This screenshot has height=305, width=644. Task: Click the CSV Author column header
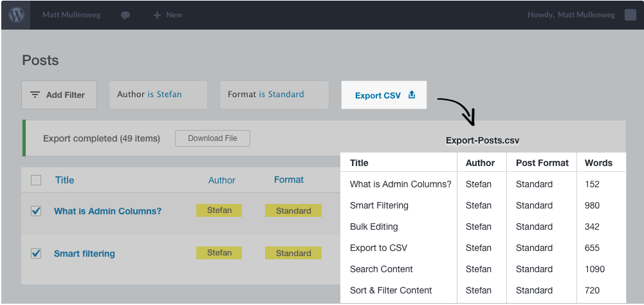(480, 163)
